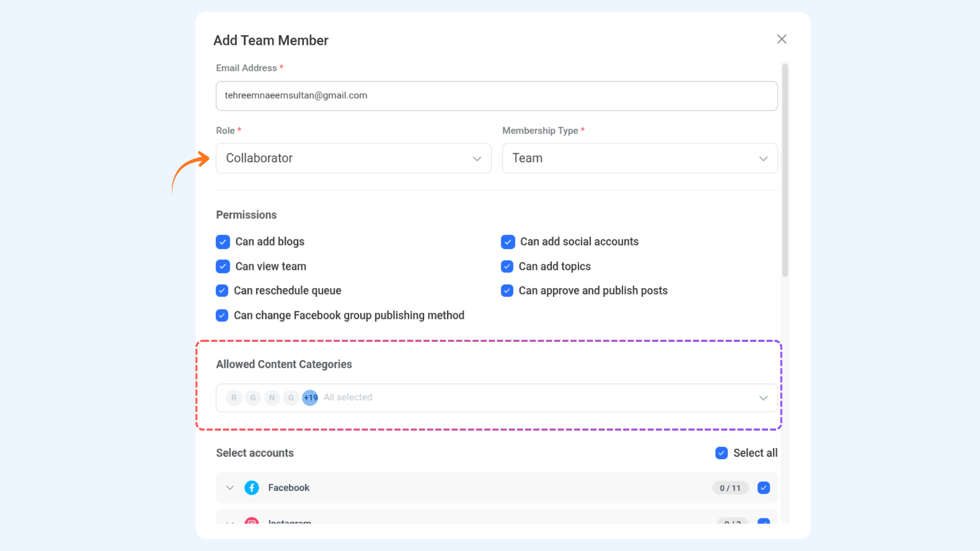Click the R category avatar

[x=234, y=397]
